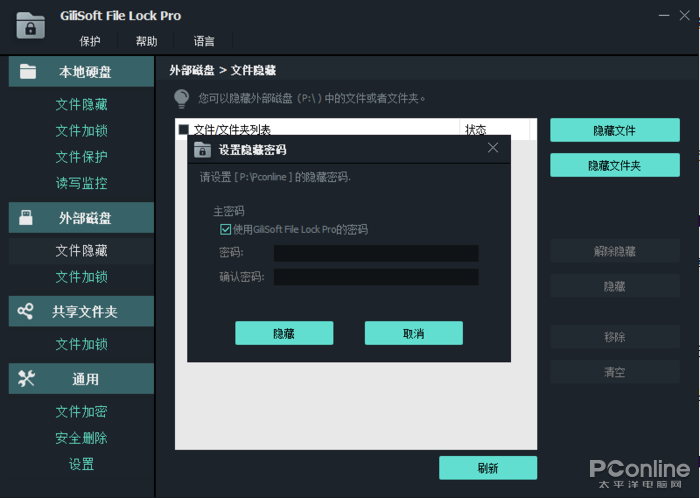Click the 隐藏文件 button

click(615, 130)
